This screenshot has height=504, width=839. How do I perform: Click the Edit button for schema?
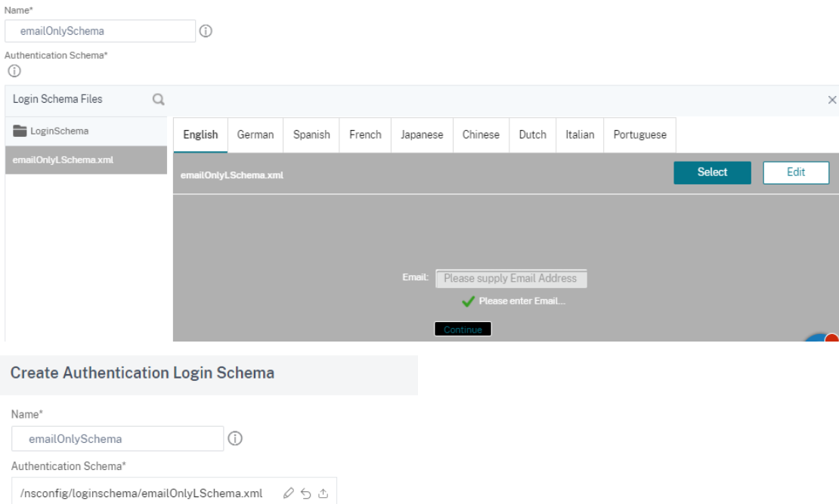tap(796, 172)
